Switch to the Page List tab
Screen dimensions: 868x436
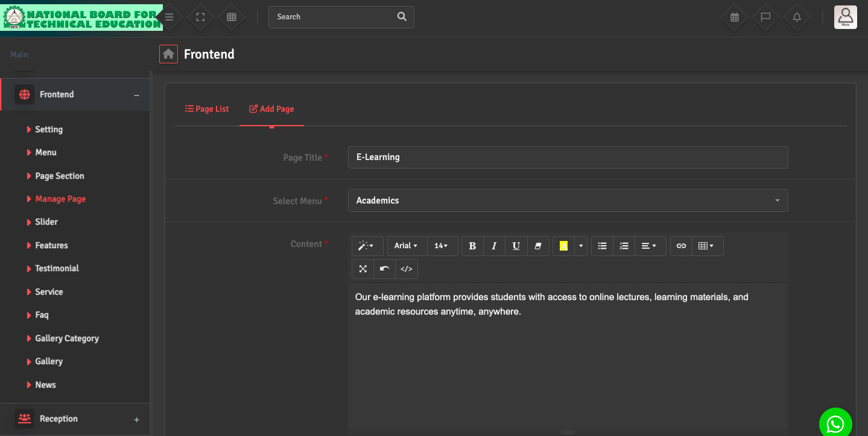click(x=207, y=109)
